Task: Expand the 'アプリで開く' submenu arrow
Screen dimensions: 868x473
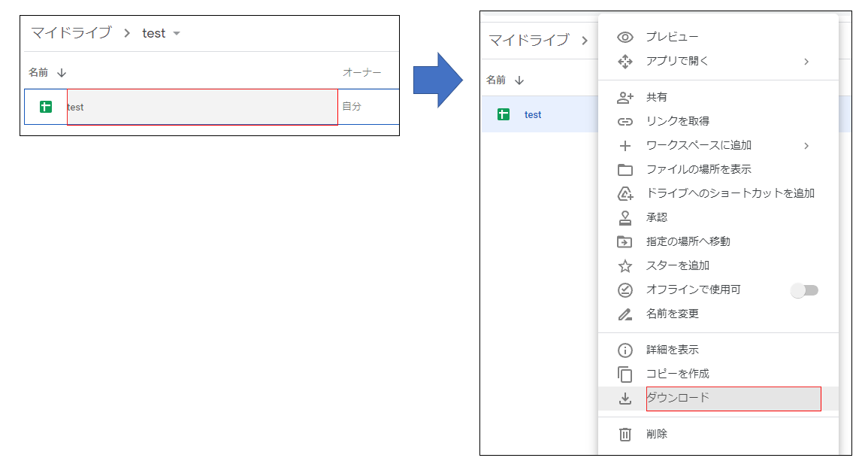Action: coord(806,61)
